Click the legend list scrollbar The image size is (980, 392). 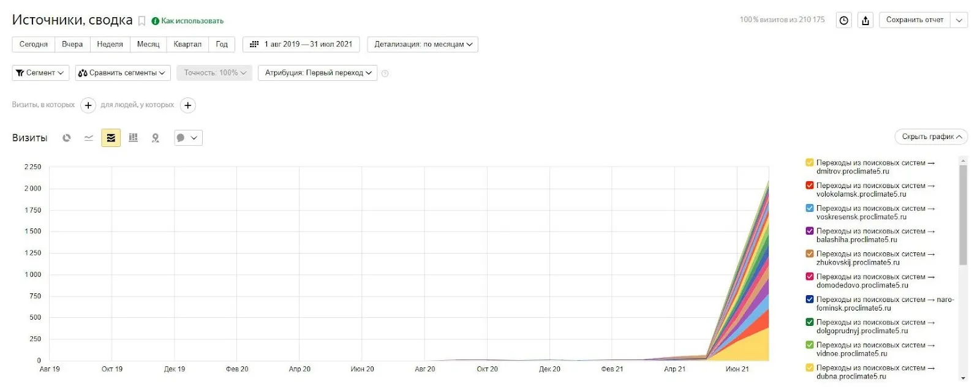(x=963, y=214)
